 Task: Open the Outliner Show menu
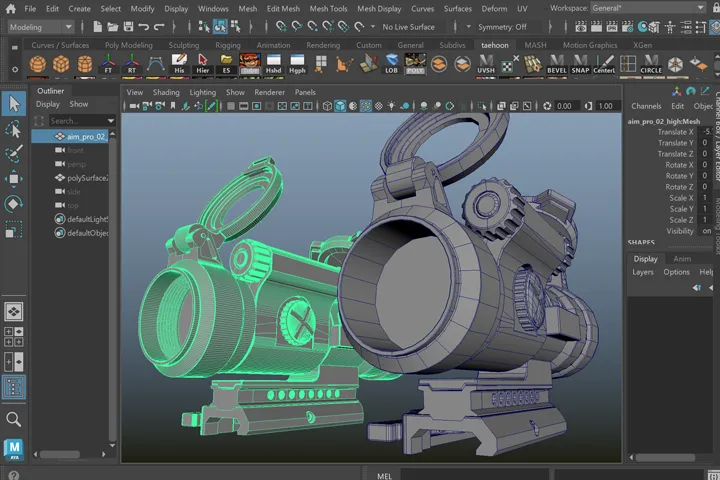pos(79,104)
